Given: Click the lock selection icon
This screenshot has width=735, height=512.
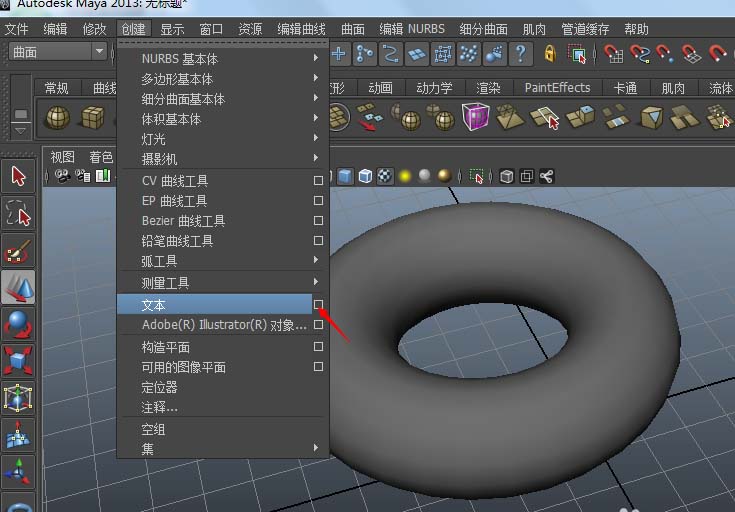Looking at the screenshot, I should (550, 53).
